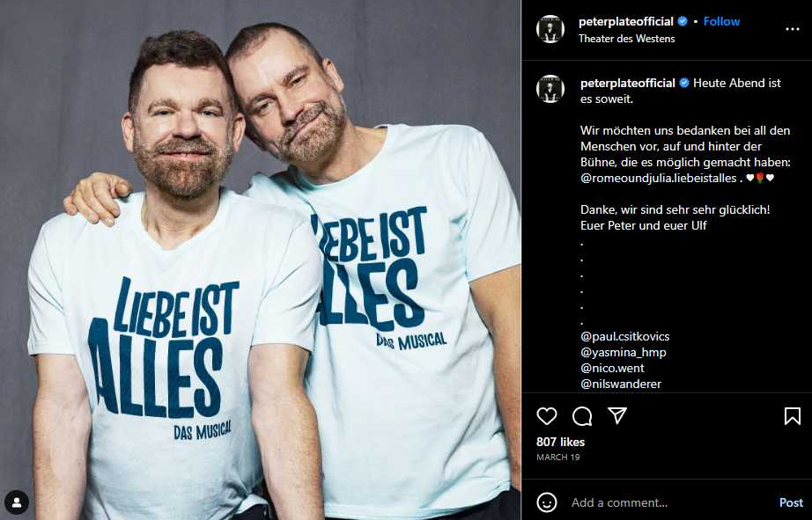View the 807 likes list
Viewport: 812px width, 520px height.
(x=560, y=442)
